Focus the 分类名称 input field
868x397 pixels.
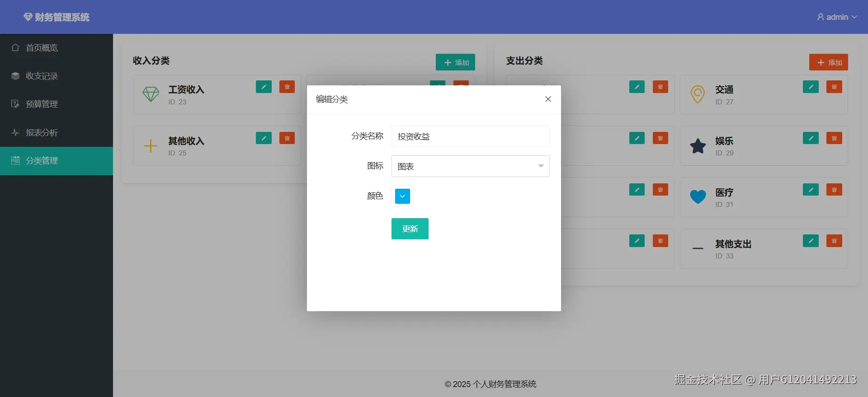point(471,136)
